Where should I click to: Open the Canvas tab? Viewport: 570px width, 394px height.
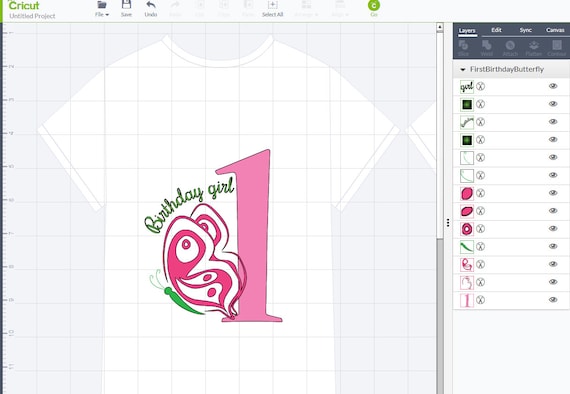(x=555, y=30)
